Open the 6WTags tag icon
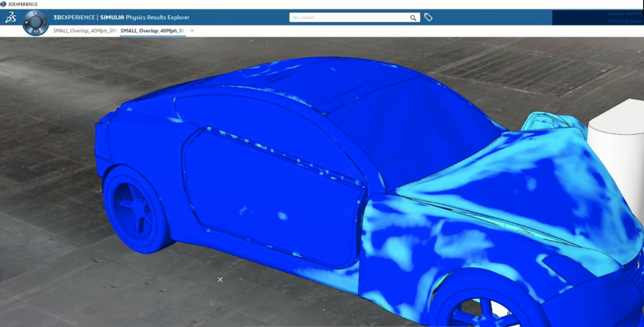The width and height of the screenshot is (644, 327). [429, 18]
